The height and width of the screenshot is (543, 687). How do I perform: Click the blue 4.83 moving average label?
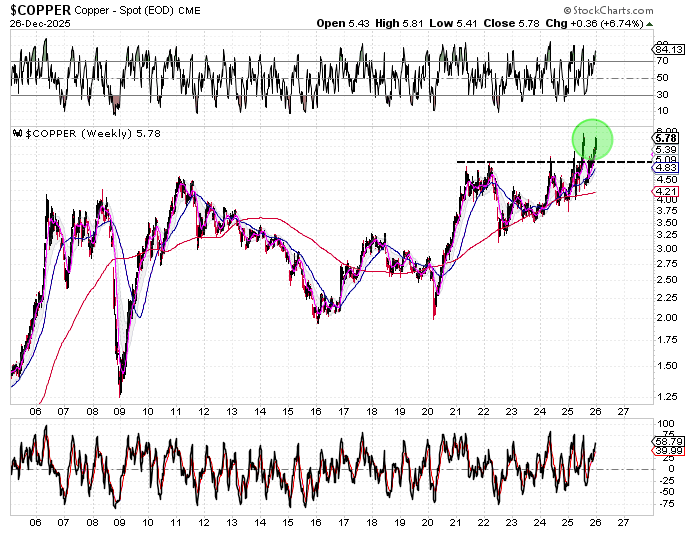[664, 169]
